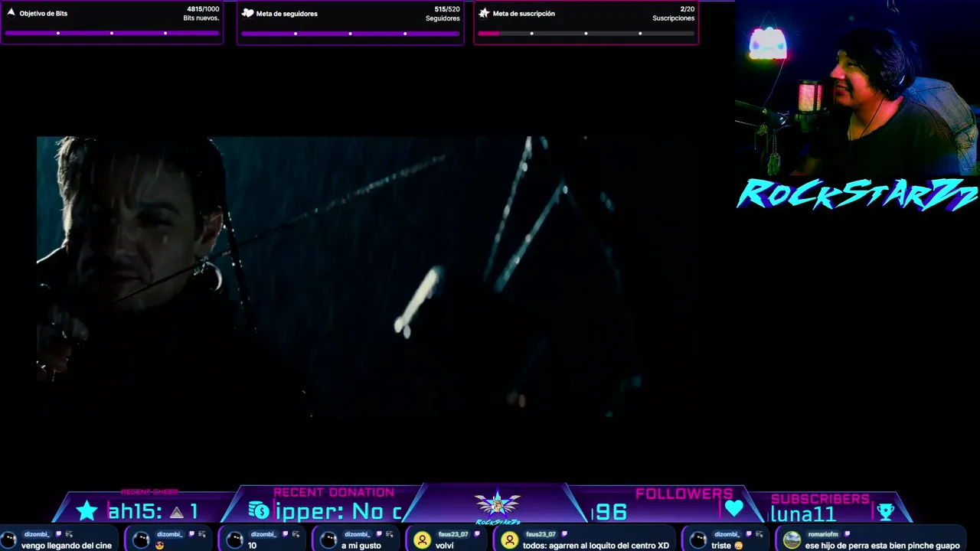Image resolution: width=980 pixels, height=551 pixels.
Task: Click the heart icon beside Meta de seguidores
Action: coord(247,13)
